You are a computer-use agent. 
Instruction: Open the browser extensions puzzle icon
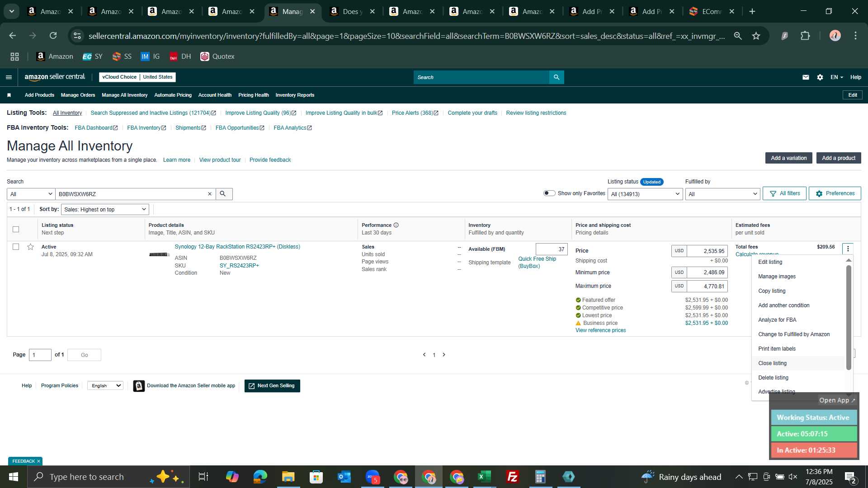pyautogui.click(x=805, y=36)
